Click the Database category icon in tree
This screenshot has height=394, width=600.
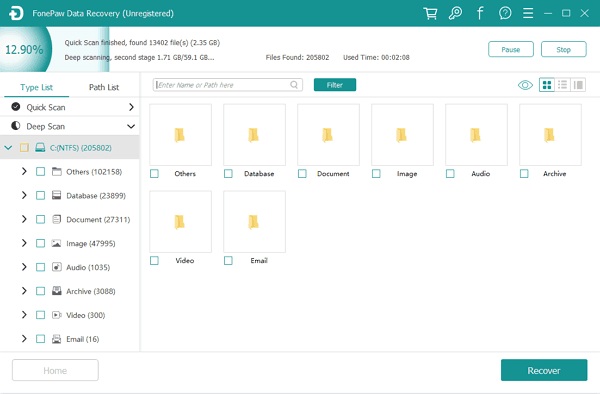click(x=57, y=195)
